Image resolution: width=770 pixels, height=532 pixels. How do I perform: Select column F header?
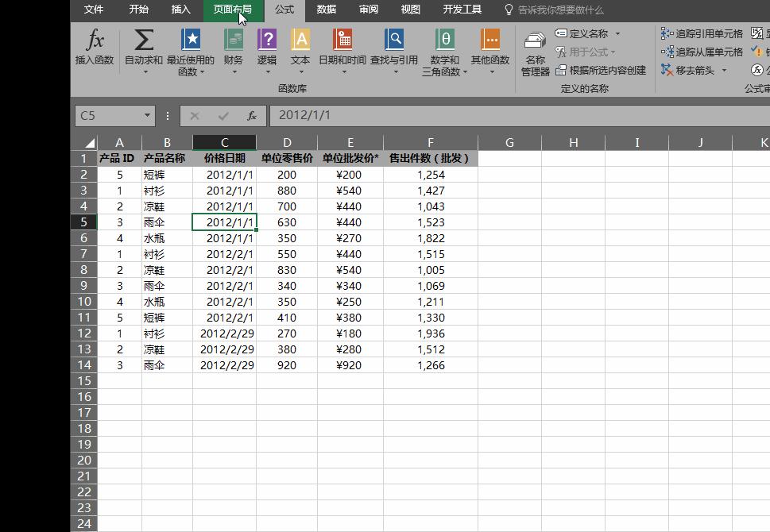430,142
